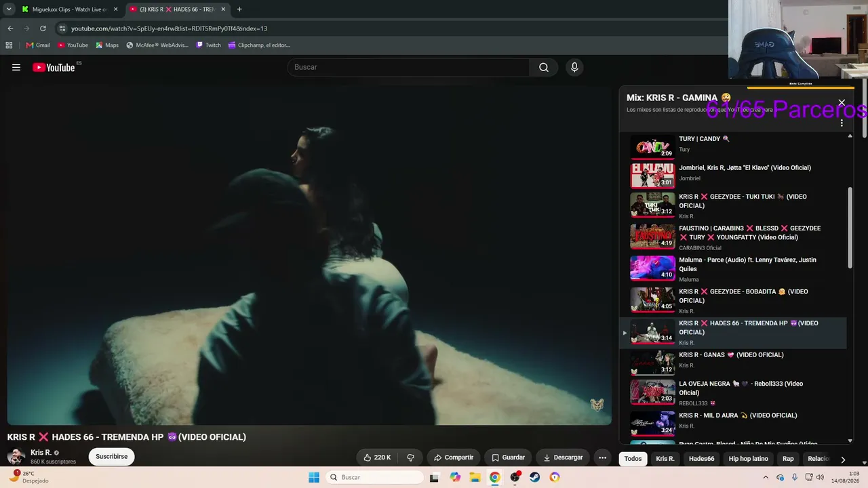868x488 pixels.
Task: Open the Chrome apps grid
Action: (x=9, y=45)
